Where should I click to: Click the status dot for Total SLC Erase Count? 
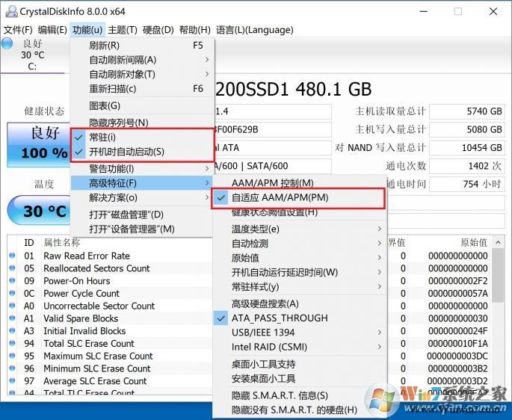point(12,343)
